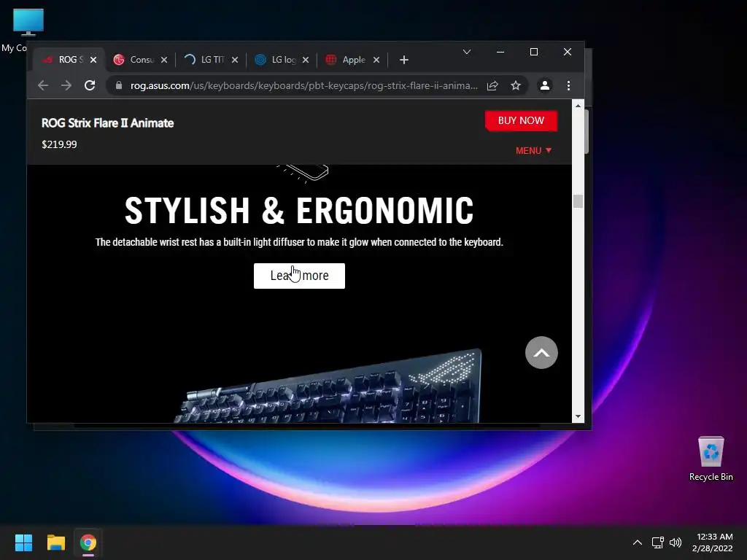Open Chrome three-dot menu

[568, 86]
